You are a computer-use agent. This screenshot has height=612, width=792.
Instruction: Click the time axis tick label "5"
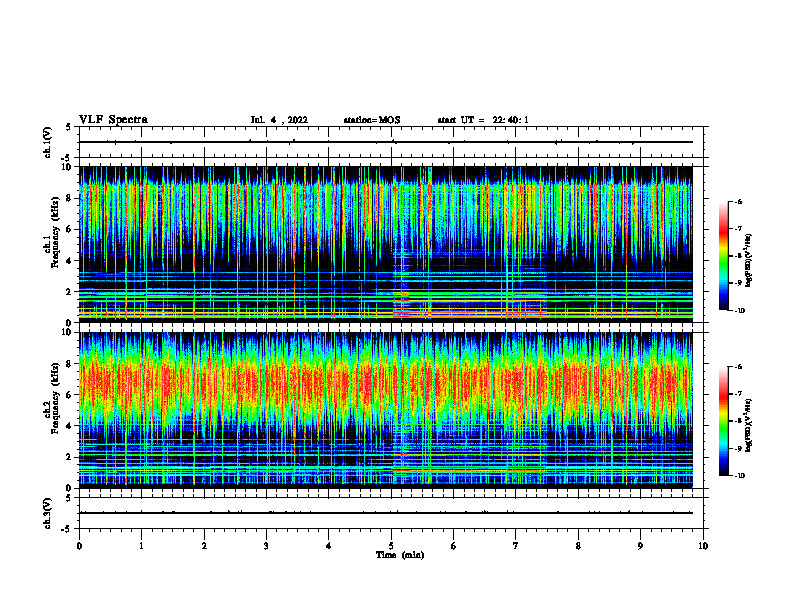point(391,546)
